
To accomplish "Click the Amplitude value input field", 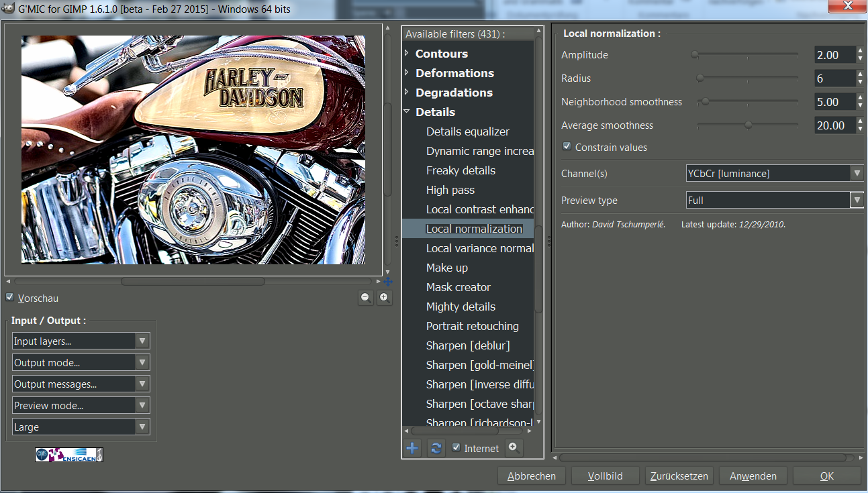I will (x=834, y=55).
